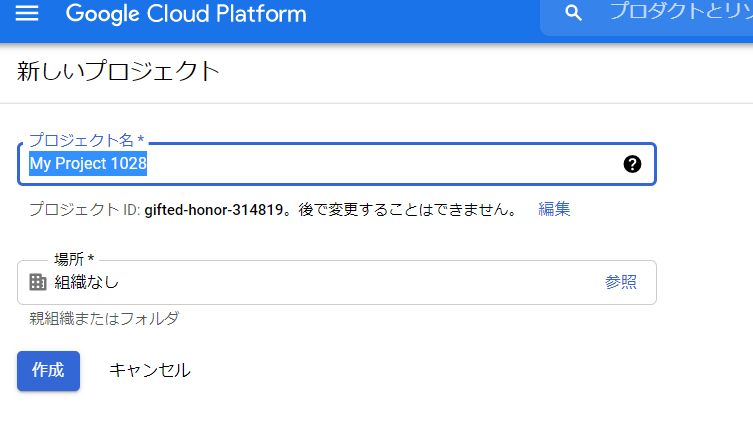753x446 pixels.
Task: Edit the project ID via 編集 link
Action: point(554,209)
